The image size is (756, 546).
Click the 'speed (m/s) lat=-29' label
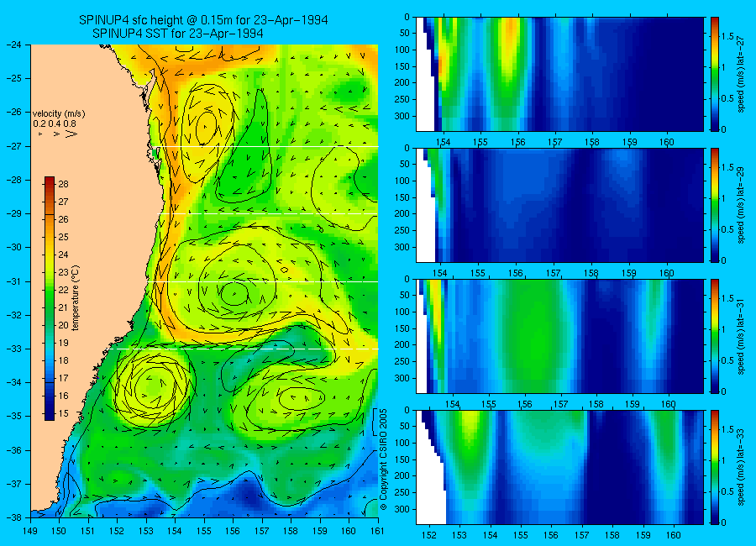point(742,204)
